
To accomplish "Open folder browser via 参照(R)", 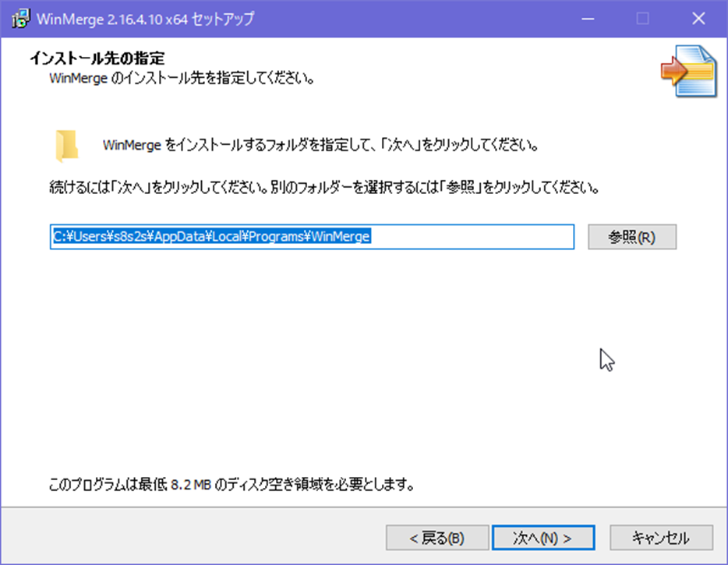I will (632, 237).
